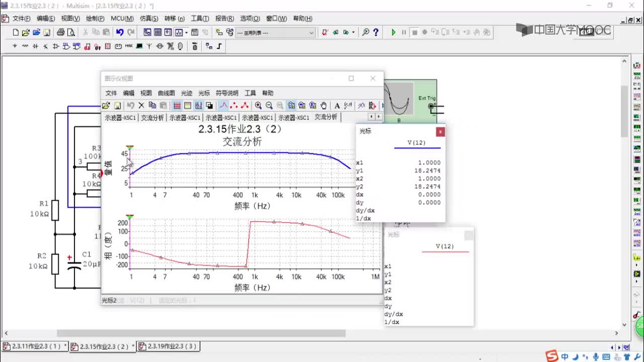Switch to the last 交流分析 tab
This screenshot has width=644, height=362.
pos(326,117)
